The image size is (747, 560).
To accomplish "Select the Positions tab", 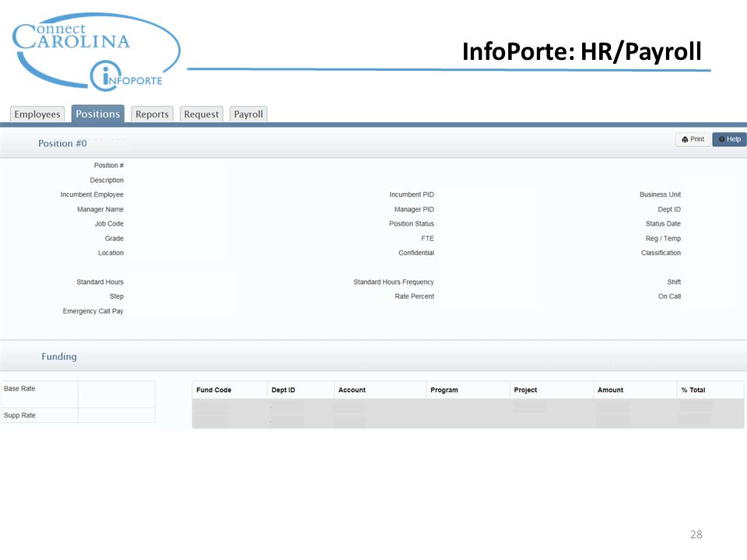I will 98,114.
